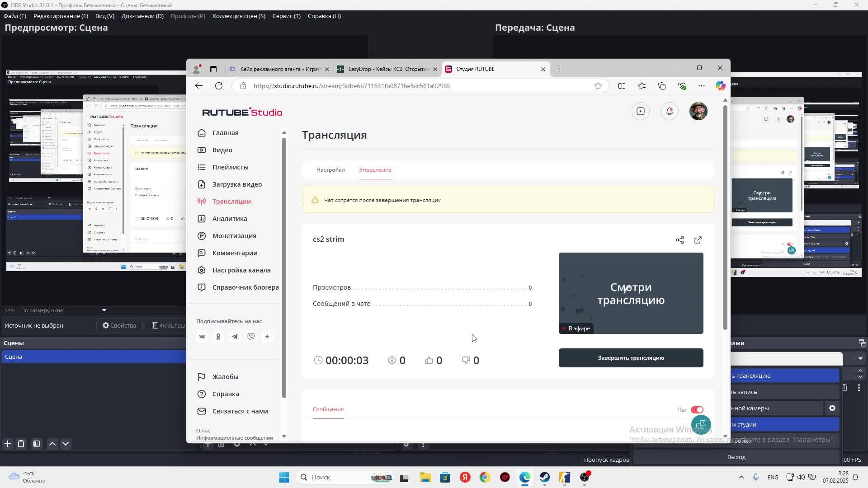Click the browser address bar URL
This screenshot has width=868, height=488.
click(x=352, y=86)
